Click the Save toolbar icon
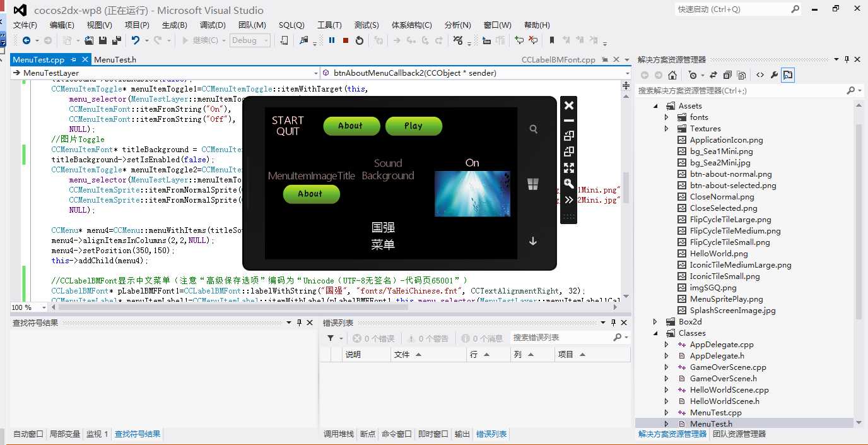868x445 pixels. [x=103, y=40]
